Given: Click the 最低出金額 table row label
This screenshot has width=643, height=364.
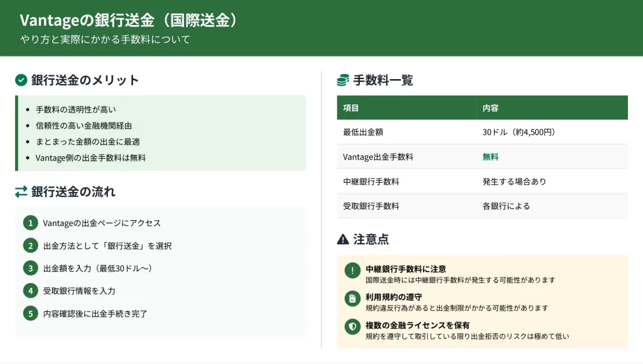Looking at the screenshot, I should (363, 132).
